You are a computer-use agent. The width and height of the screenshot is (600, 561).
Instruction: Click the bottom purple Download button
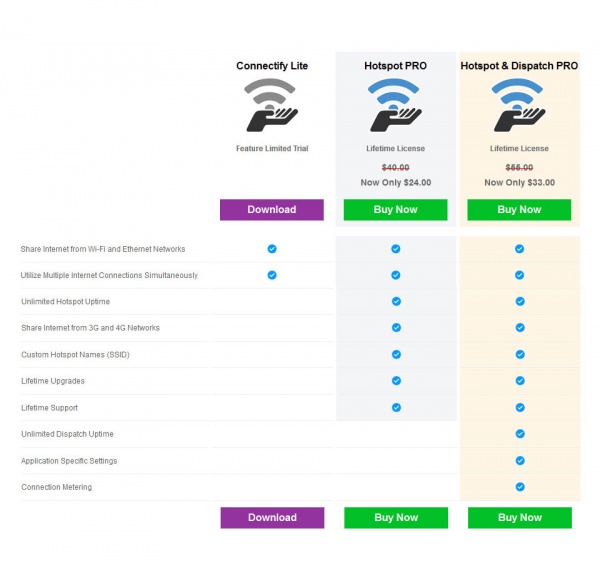pyautogui.click(x=271, y=518)
